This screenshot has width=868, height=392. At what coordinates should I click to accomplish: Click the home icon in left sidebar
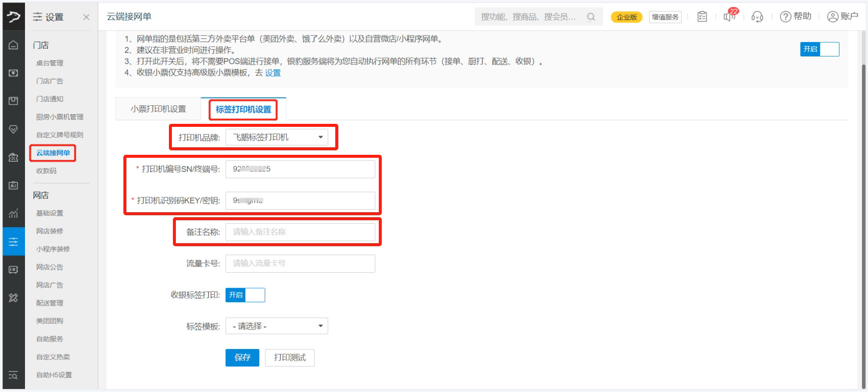pyautogui.click(x=13, y=45)
